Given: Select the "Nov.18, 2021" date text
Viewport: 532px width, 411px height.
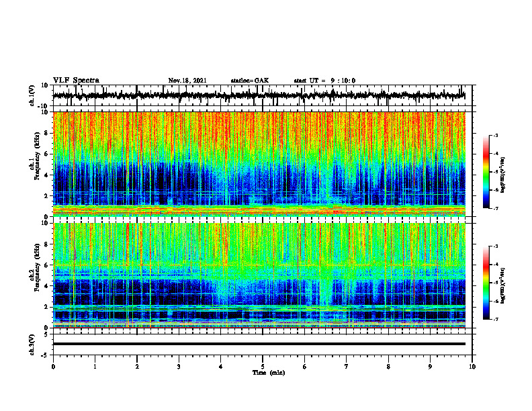Looking at the screenshot, I should [187, 81].
